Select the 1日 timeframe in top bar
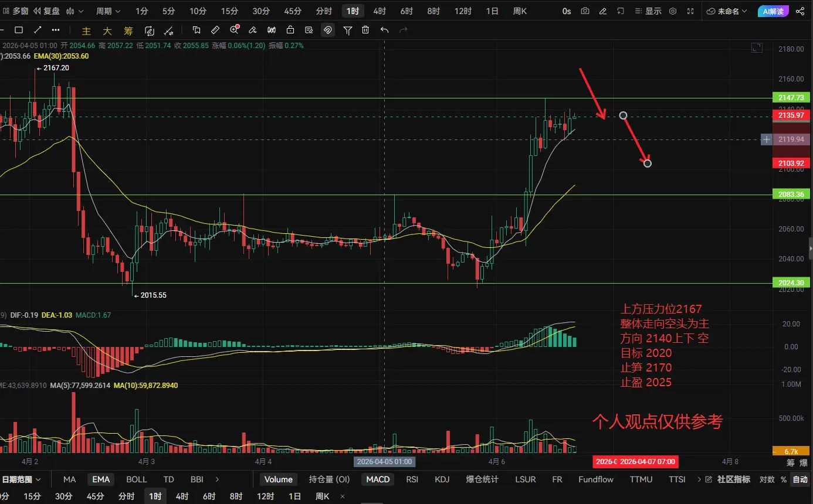 pyautogui.click(x=493, y=11)
